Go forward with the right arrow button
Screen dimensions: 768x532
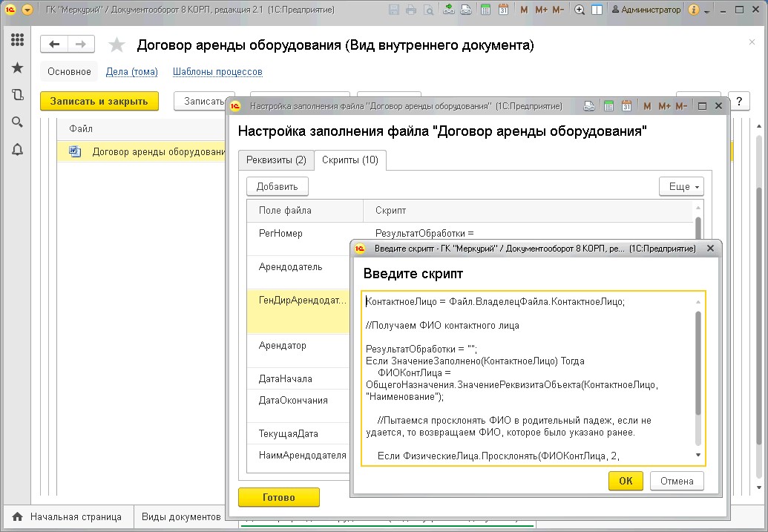click(81, 45)
